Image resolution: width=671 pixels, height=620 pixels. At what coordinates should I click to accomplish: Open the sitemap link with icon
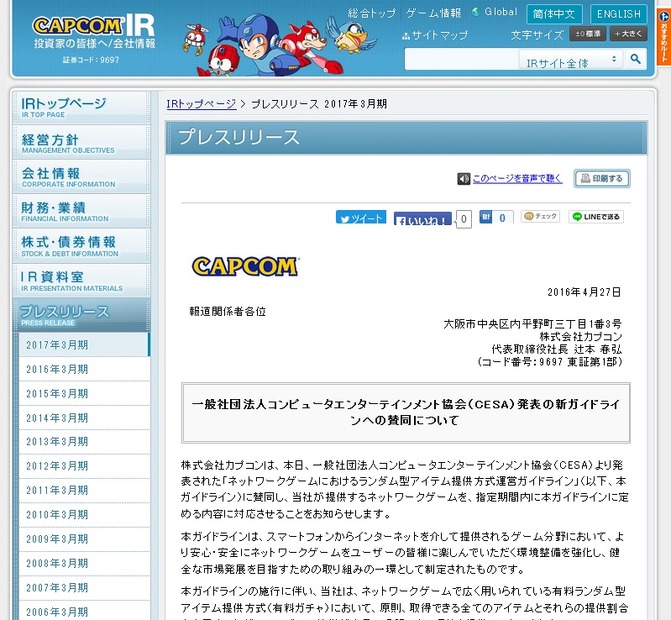435,35
